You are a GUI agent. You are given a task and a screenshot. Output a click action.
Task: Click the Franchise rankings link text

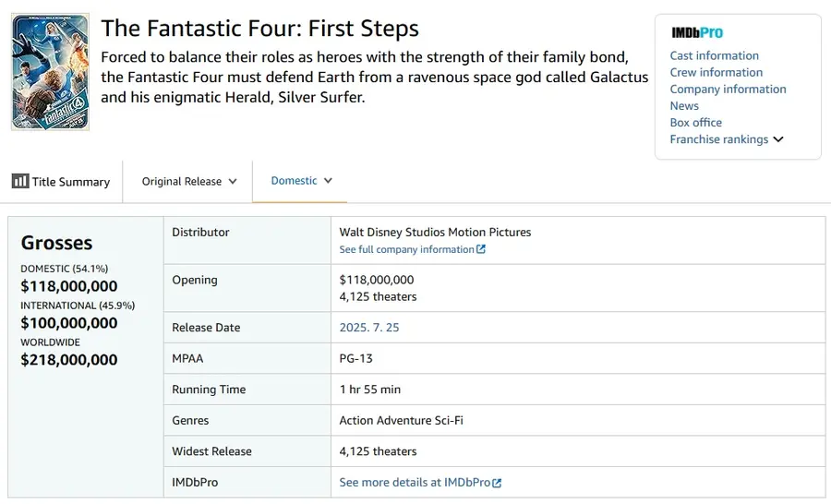(x=718, y=139)
